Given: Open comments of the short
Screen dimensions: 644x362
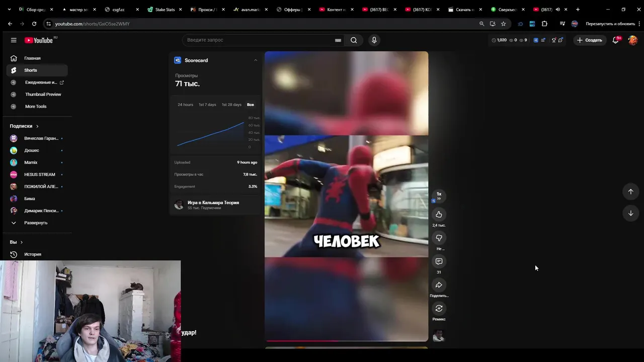Looking at the screenshot, I should [x=439, y=261].
